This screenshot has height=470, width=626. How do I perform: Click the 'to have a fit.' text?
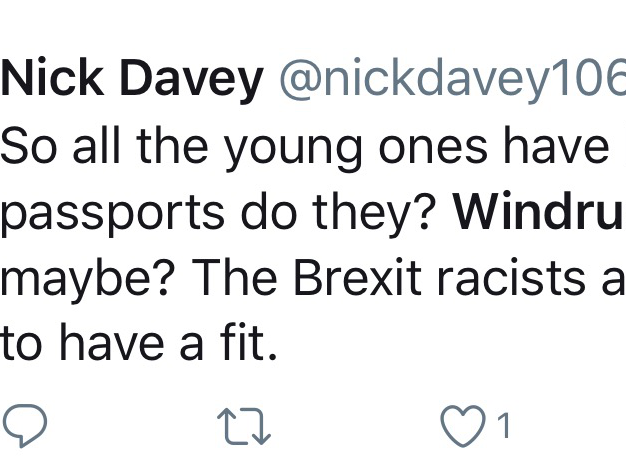tap(138, 345)
